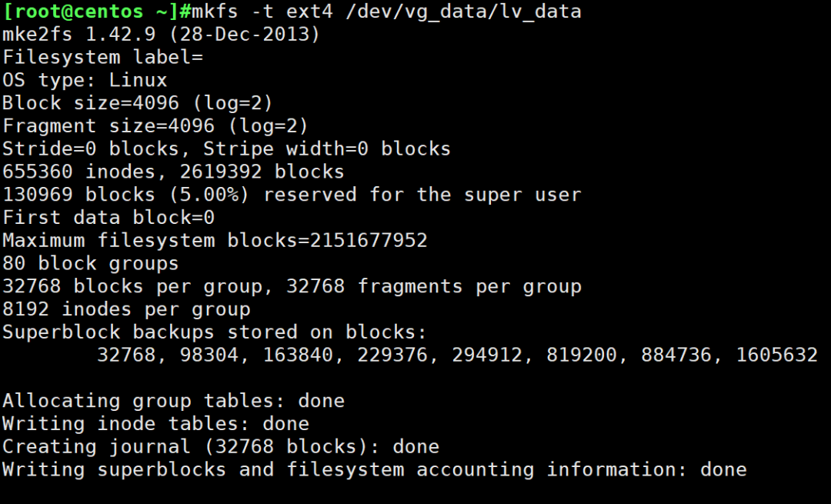Click the Filesystem label= line
831x504 pixels.
(103, 57)
